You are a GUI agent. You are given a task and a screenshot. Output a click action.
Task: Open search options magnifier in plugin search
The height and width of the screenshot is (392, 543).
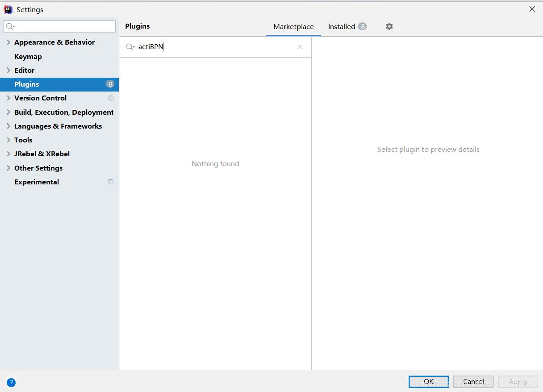click(130, 47)
